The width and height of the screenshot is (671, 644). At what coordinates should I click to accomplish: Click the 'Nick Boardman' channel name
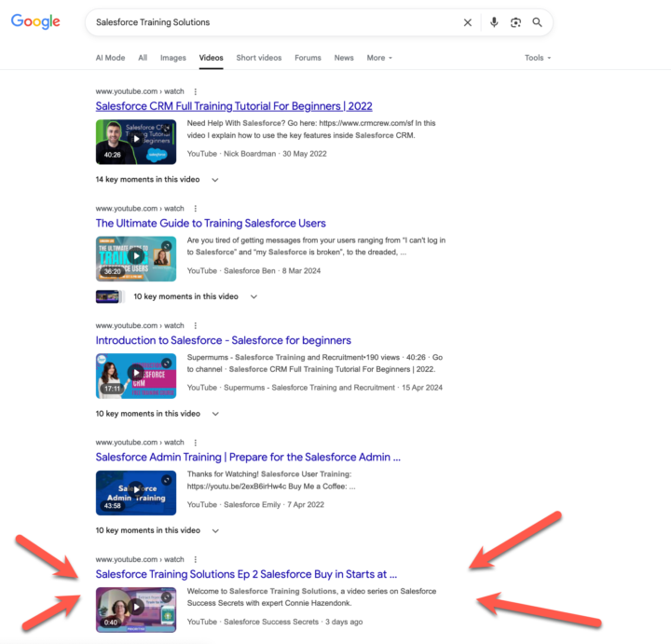[250, 154]
